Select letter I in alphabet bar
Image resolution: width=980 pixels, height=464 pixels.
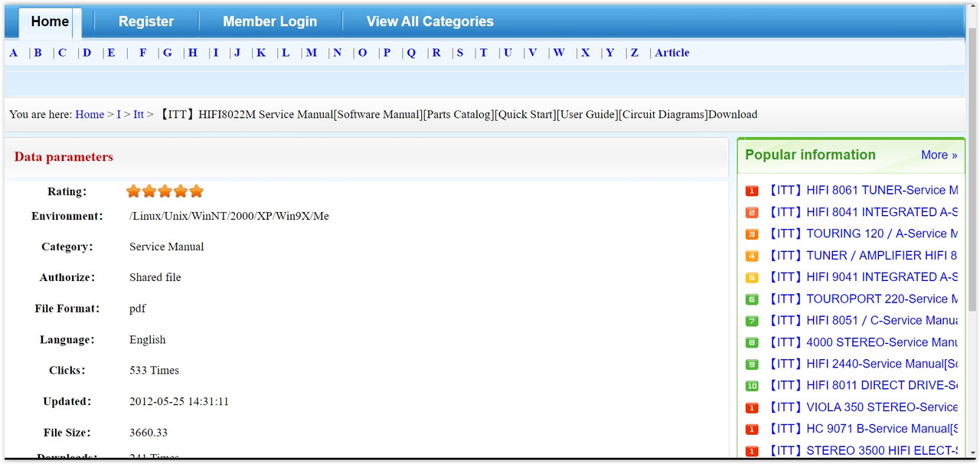216,53
